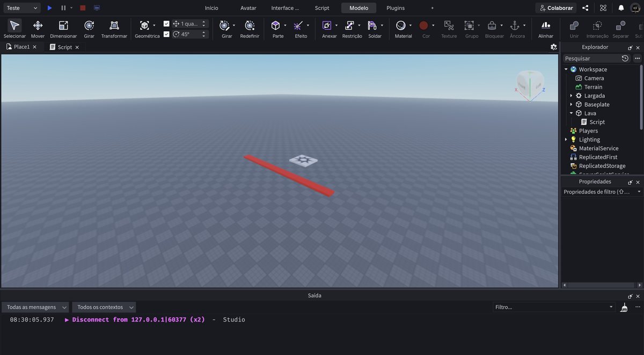Click the Restrição constraint icon
Image resolution: width=644 pixels, height=355 pixels.
click(x=350, y=25)
